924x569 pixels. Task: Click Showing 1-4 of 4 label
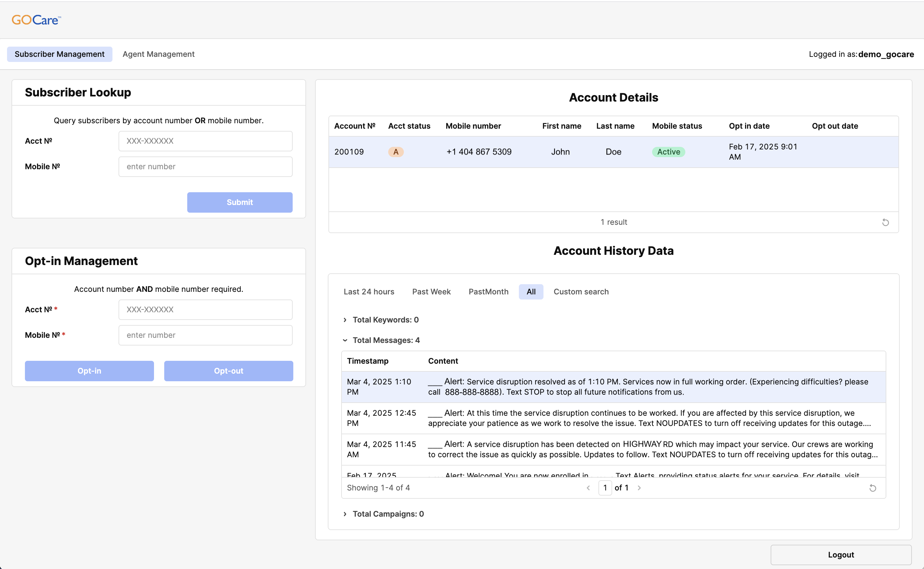[x=378, y=488]
